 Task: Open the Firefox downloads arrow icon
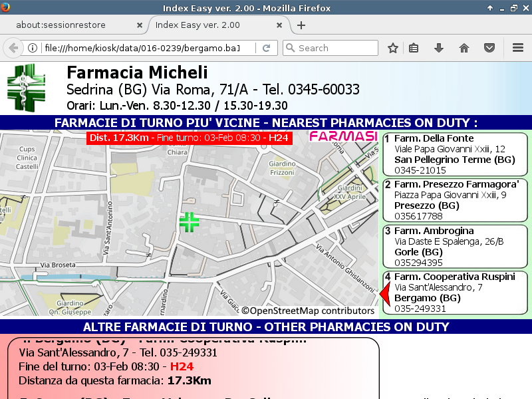(438, 48)
